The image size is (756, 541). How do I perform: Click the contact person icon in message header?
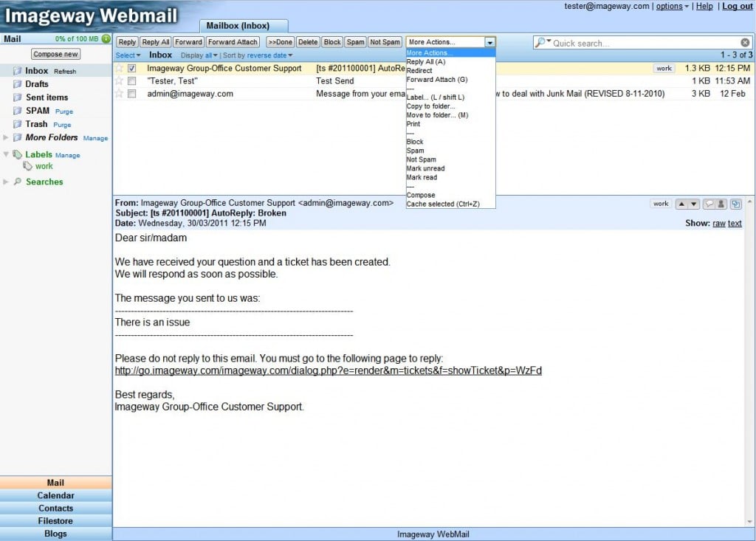[720, 204]
